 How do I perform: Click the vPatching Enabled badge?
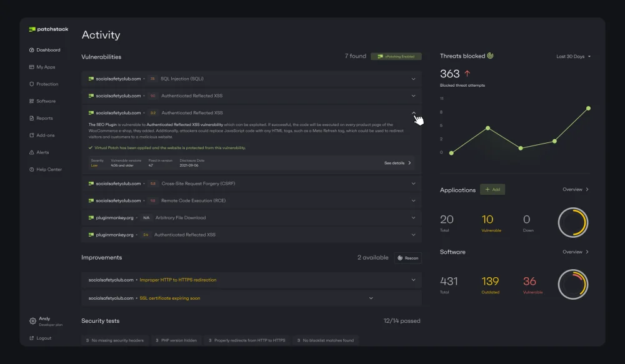[396, 57]
